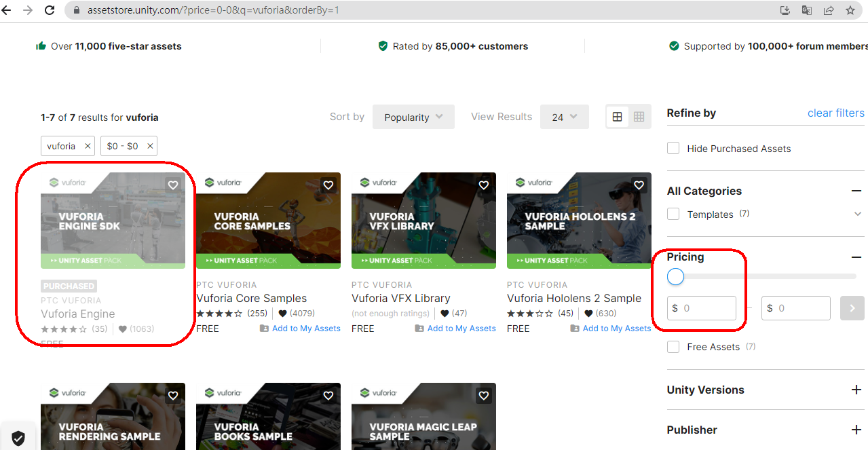The height and width of the screenshot is (450, 868).
Task: Favorite the Vuforia Engine SDK card
Action: coord(173,185)
